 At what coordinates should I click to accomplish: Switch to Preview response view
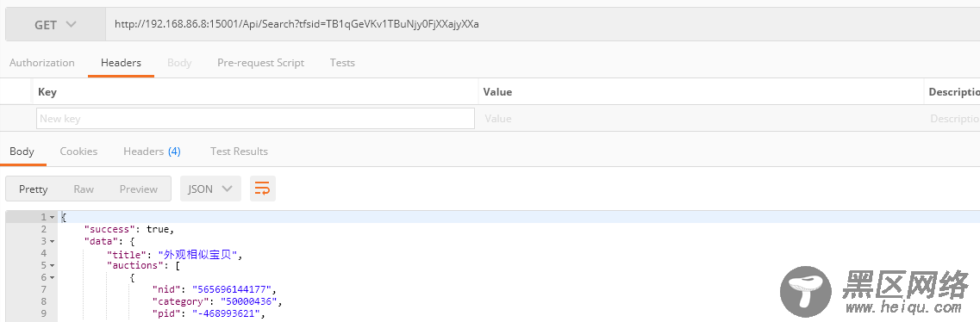coord(138,189)
